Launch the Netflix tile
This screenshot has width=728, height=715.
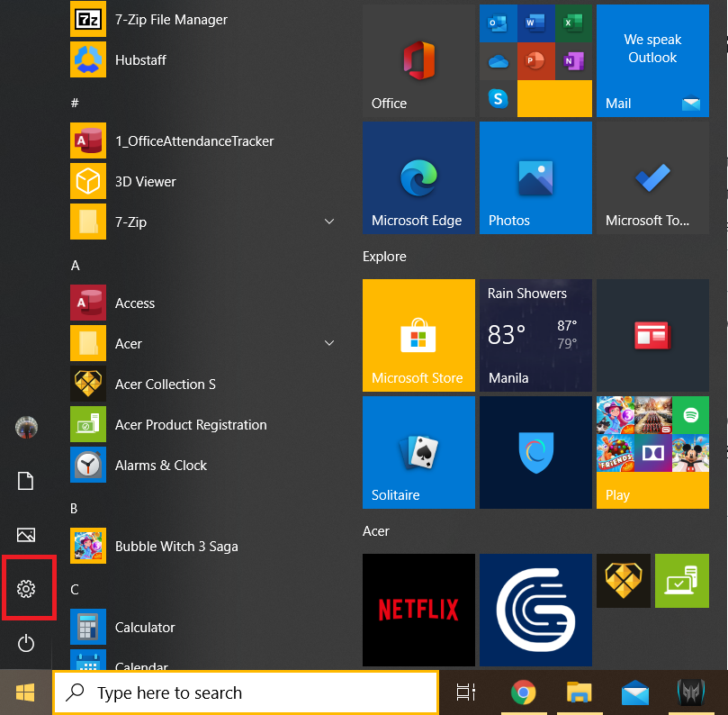click(x=418, y=610)
